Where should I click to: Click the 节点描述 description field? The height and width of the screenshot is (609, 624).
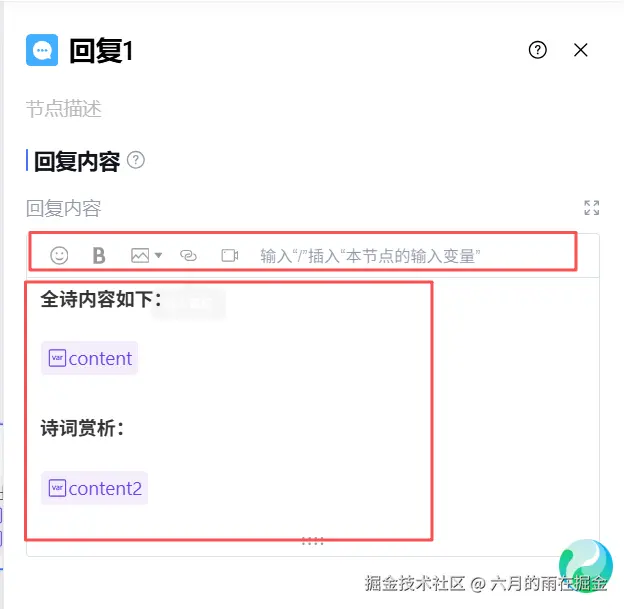[x=64, y=109]
